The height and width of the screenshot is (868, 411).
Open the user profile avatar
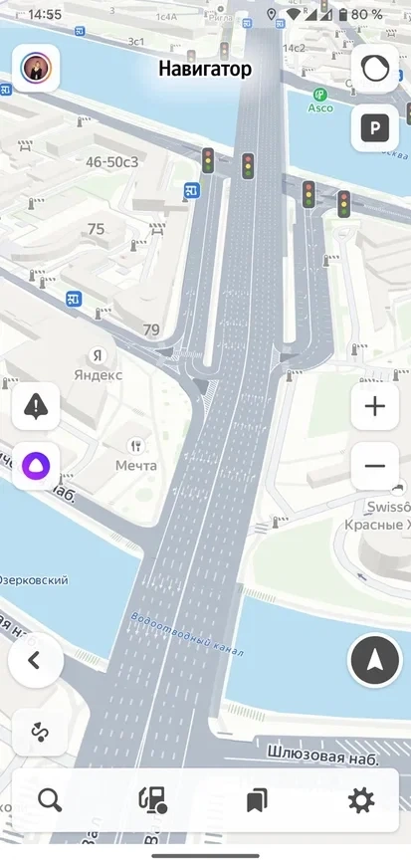[x=36, y=68]
